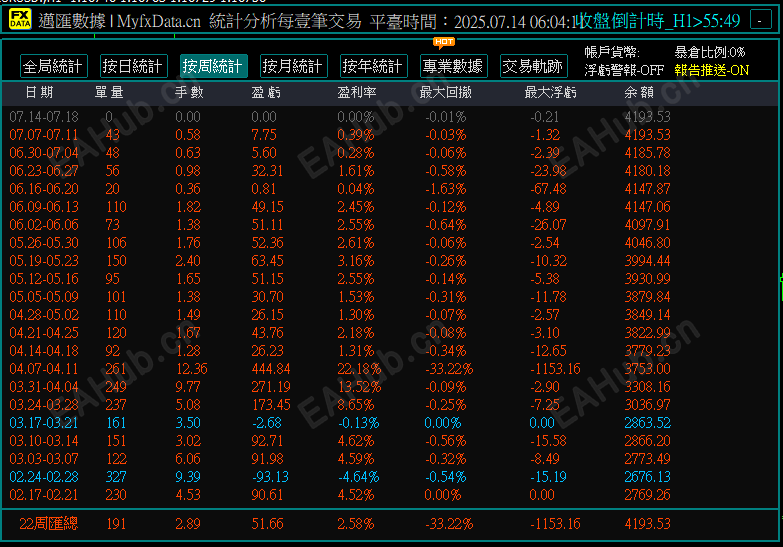
Task: Click the -33.22% drawdown in 04.07-04.11 row
Action: [449, 369]
